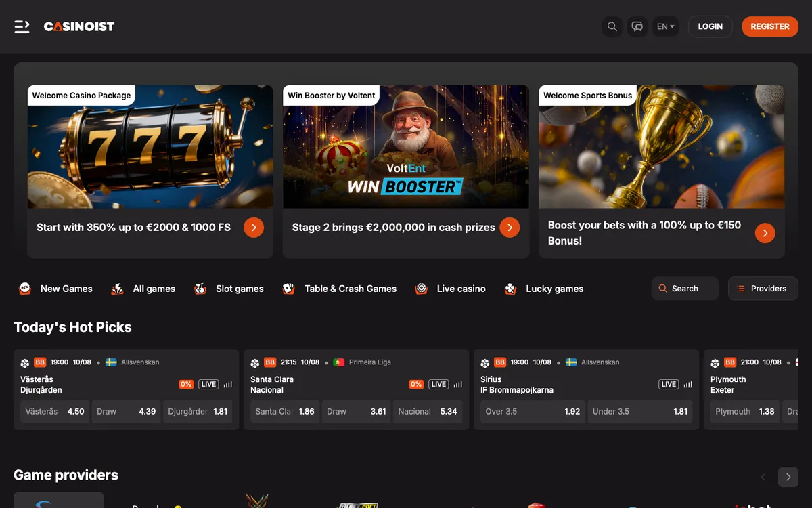Click BB badge on Santa Clara vs Nacional
Image resolution: width=812 pixels, height=508 pixels.
pos(270,362)
